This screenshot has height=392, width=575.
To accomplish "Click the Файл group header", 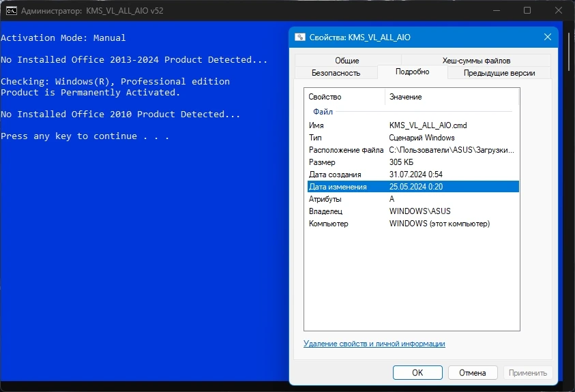I will coord(323,112).
